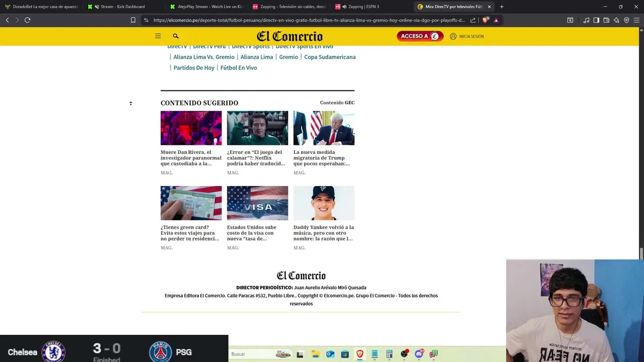The image size is (644, 362).
Task: Click the El Comercio header logo
Action: [290, 36]
